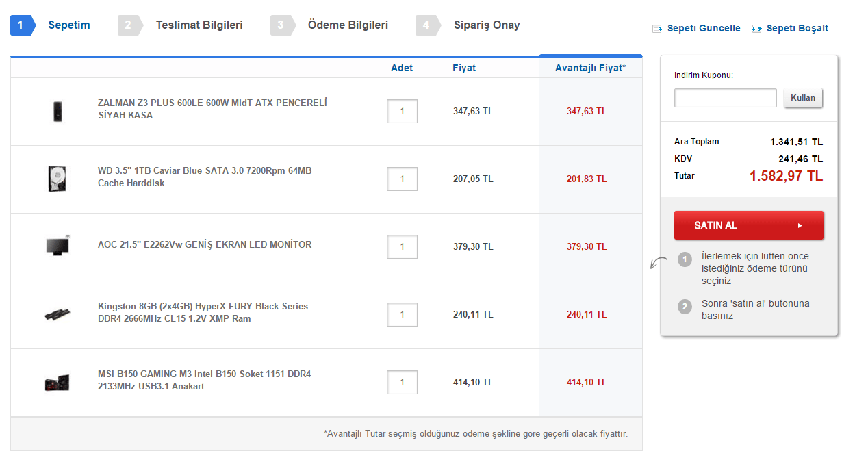The image size is (868, 460).
Task: Click the Sepeti Güncelle cart update icon
Action: click(657, 29)
